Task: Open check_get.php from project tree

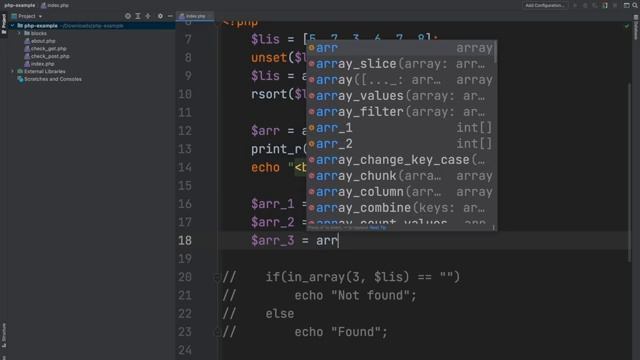Action: coord(49,49)
